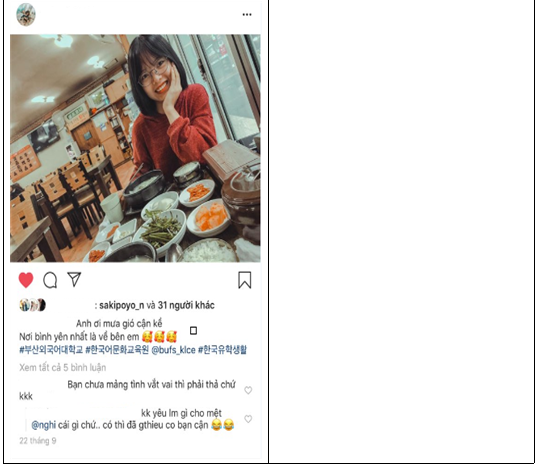Open the restaurant photo of the post
The height and width of the screenshot is (467, 540).
pyautogui.click(x=135, y=148)
